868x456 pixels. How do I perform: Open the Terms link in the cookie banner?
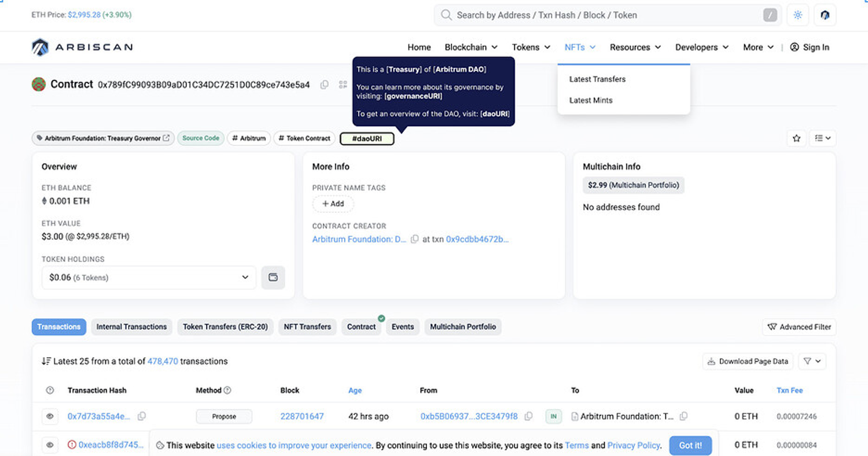(577, 446)
